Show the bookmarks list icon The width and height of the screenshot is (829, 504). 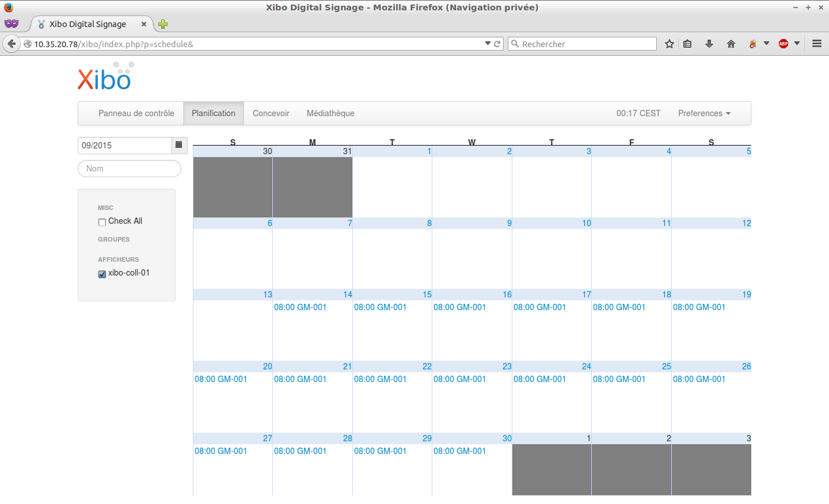[x=687, y=44]
